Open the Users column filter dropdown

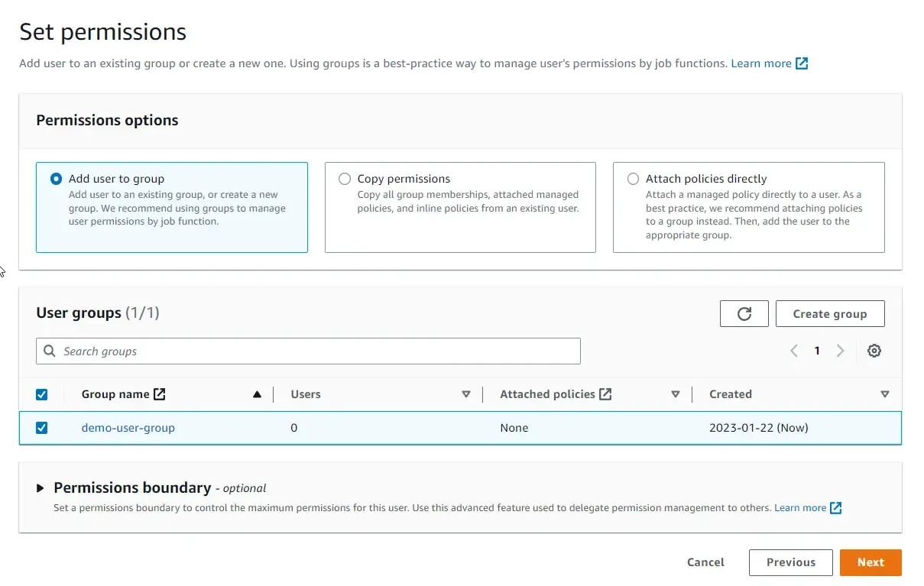pyautogui.click(x=466, y=394)
